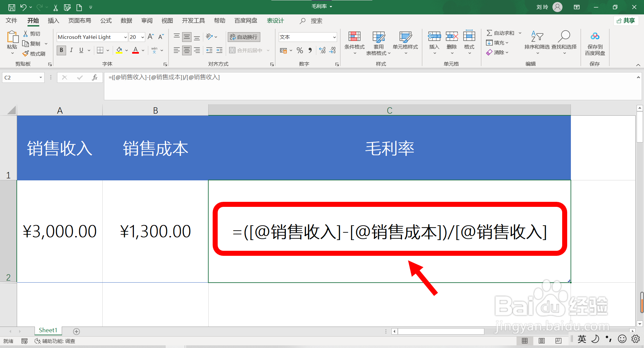
Task: Apply the red font color A
Action: 136,50
